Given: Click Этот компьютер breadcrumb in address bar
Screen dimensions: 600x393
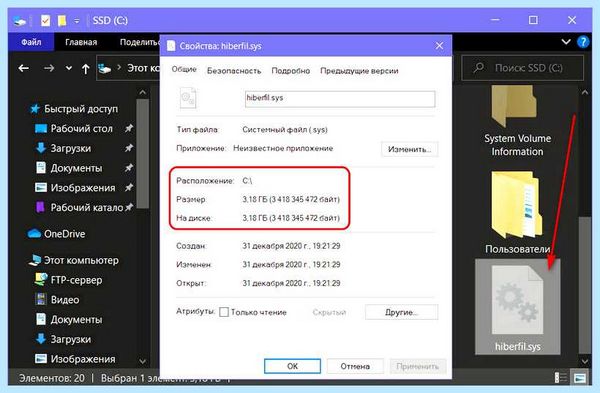Looking at the screenshot, I should coord(143,68).
